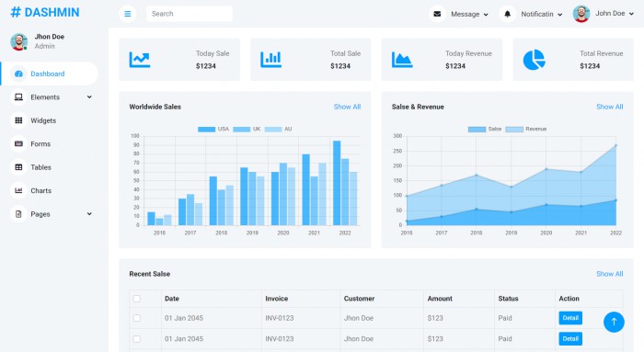Open the Dashboard menu item
The width and height of the screenshot is (644, 352).
click(50, 74)
